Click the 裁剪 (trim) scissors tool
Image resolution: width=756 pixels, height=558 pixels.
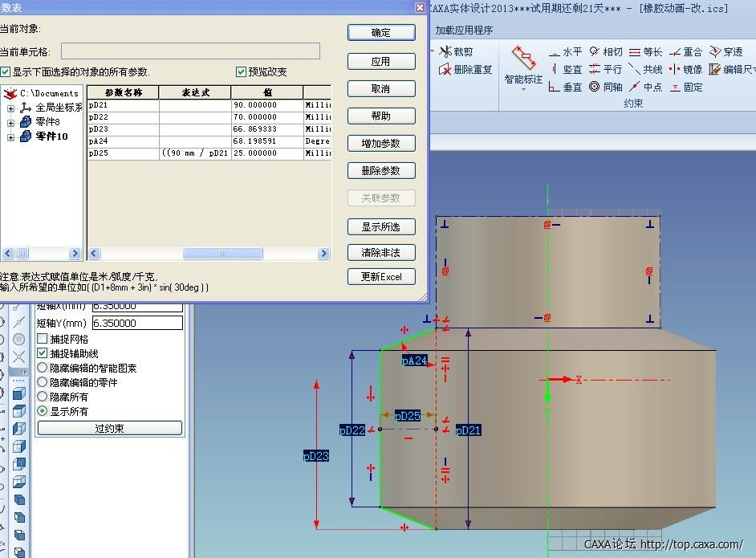click(x=456, y=51)
